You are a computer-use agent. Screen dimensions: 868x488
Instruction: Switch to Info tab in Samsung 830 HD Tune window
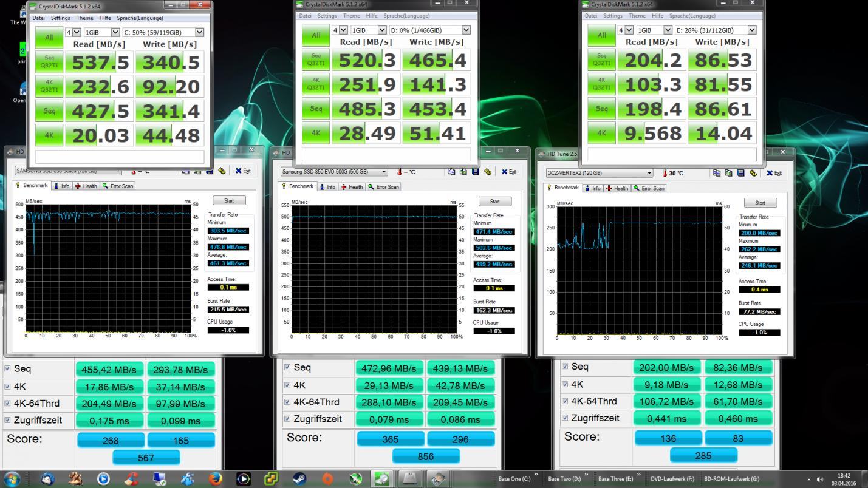coord(62,186)
